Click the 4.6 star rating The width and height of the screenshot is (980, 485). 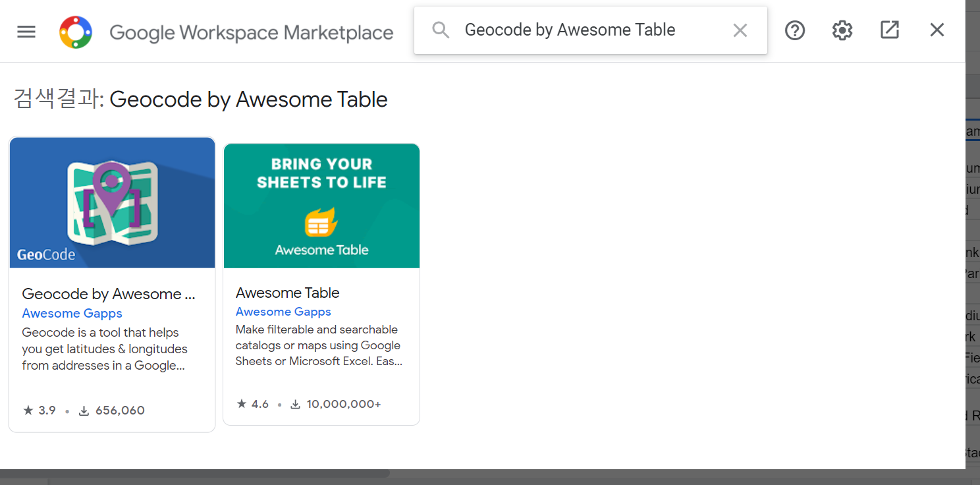[x=253, y=404]
